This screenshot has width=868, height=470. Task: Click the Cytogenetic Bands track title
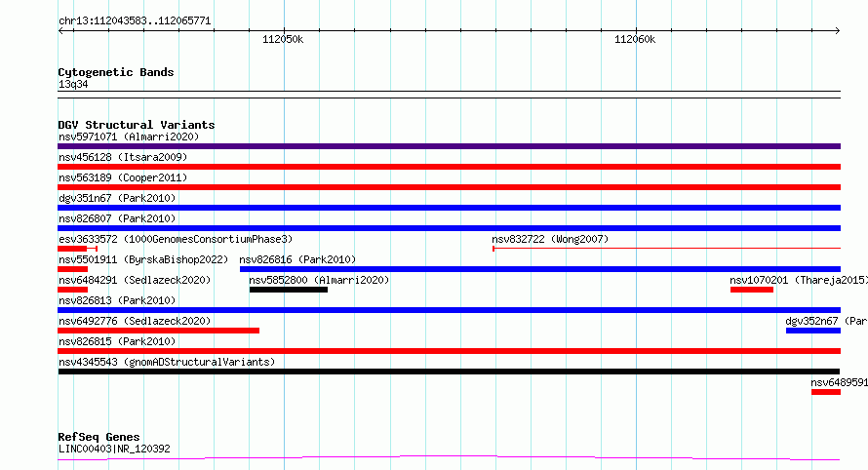116,72
